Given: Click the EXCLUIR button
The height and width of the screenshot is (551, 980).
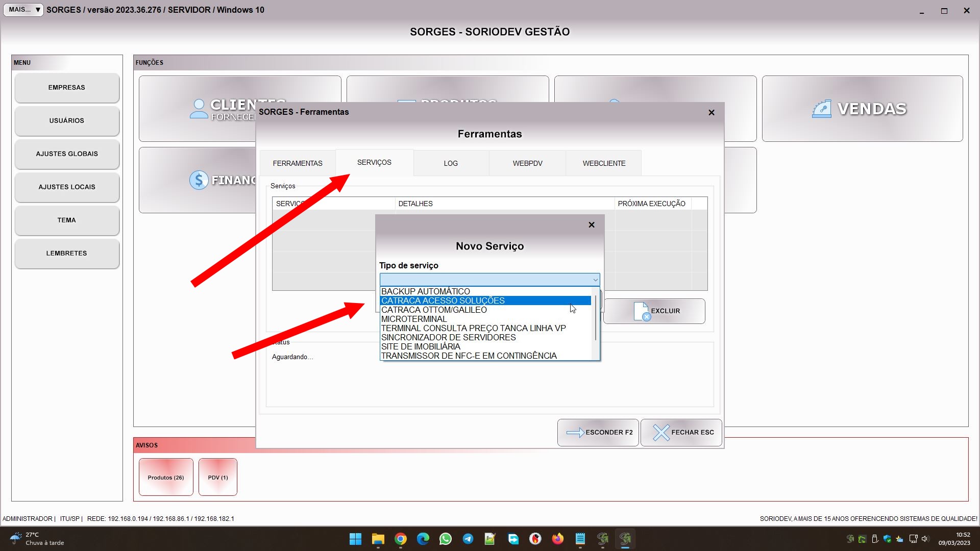Looking at the screenshot, I should pos(654,311).
